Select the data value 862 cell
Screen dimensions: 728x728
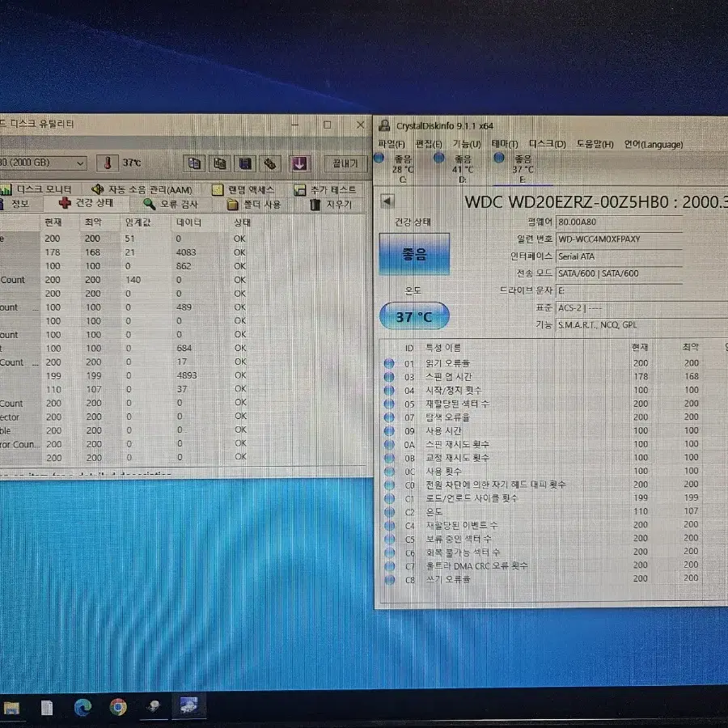click(x=184, y=266)
